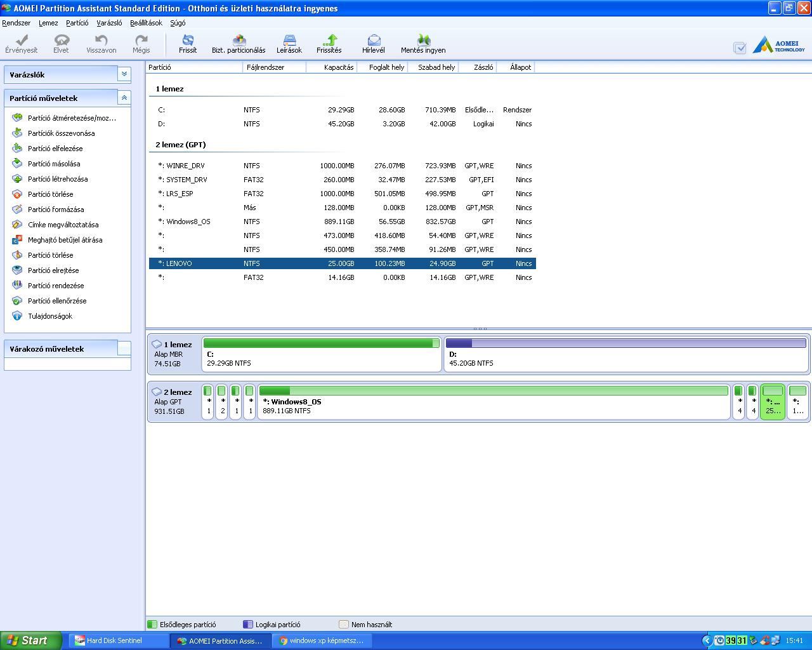The width and height of the screenshot is (812, 650).
Task: Sort by the Fájlrendszer column header
Action: pyautogui.click(x=274, y=67)
